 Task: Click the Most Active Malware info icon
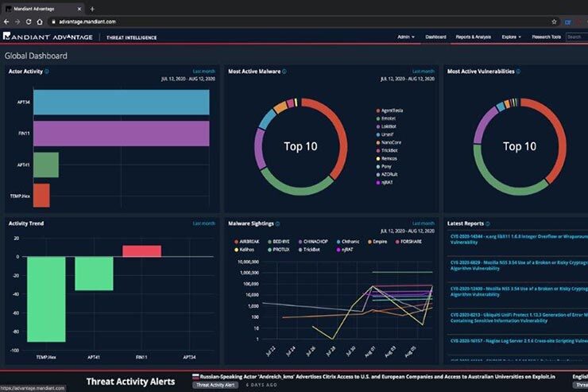click(284, 72)
